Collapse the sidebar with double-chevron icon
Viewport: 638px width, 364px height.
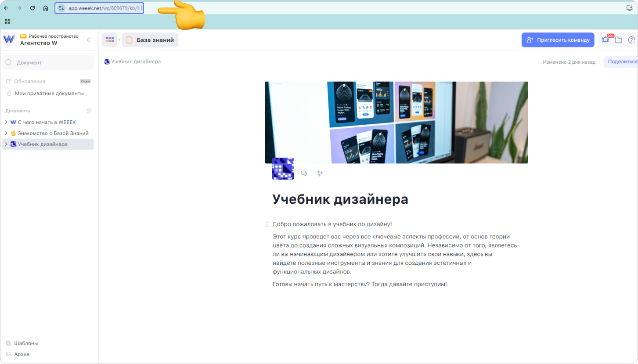[89, 40]
